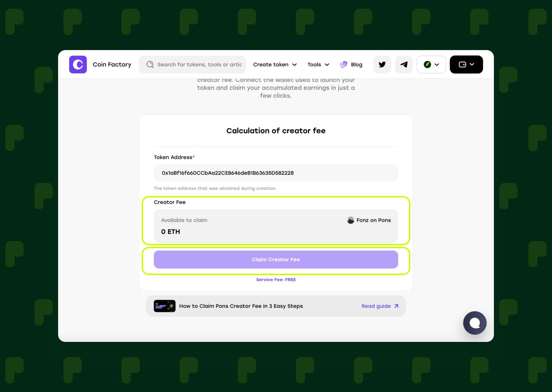
Task: Click the Available to claim label
Action: pyautogui.click(x=184, y=220)
